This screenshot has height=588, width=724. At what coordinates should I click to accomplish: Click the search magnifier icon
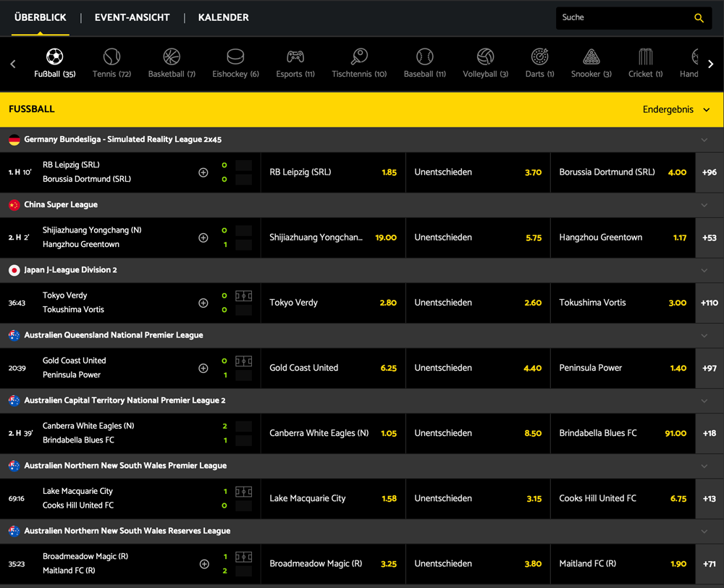tap(698, 17)
